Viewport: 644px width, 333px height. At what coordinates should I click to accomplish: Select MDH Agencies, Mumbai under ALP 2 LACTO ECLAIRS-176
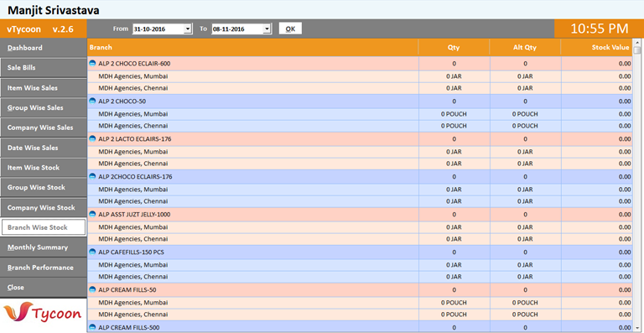point(133,152)
